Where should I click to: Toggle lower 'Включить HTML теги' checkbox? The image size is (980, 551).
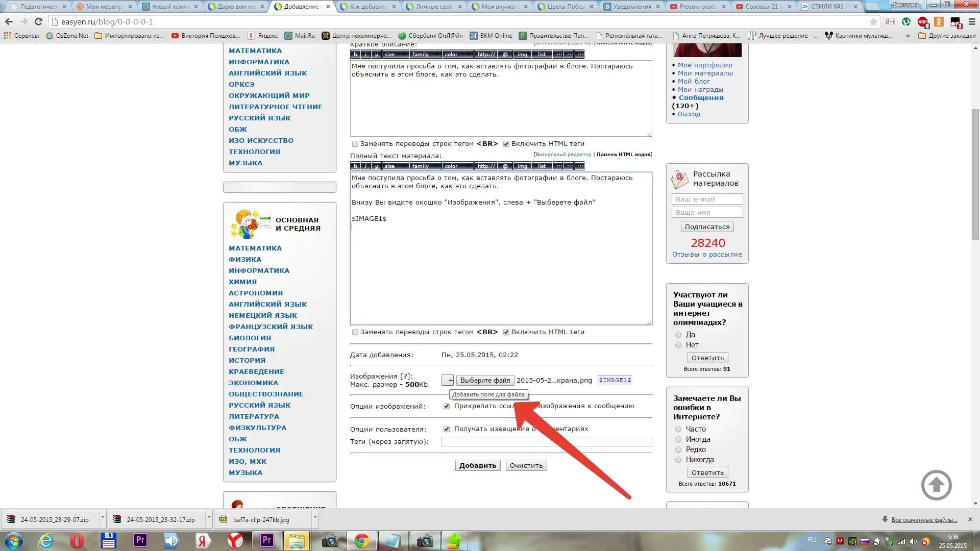tap(506, 332)
